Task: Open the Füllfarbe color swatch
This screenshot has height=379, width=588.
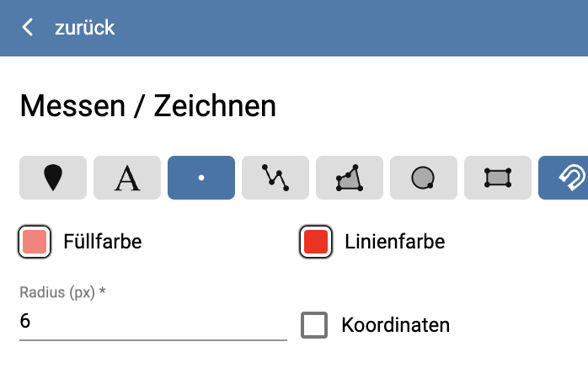Action: 35,243
